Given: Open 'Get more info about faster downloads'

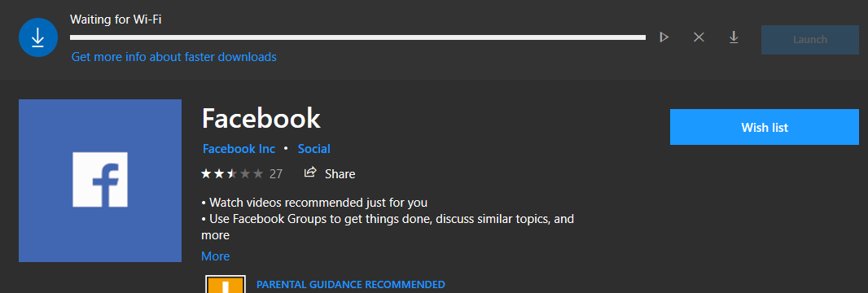Looking at the screenshot, I should 173,57.
